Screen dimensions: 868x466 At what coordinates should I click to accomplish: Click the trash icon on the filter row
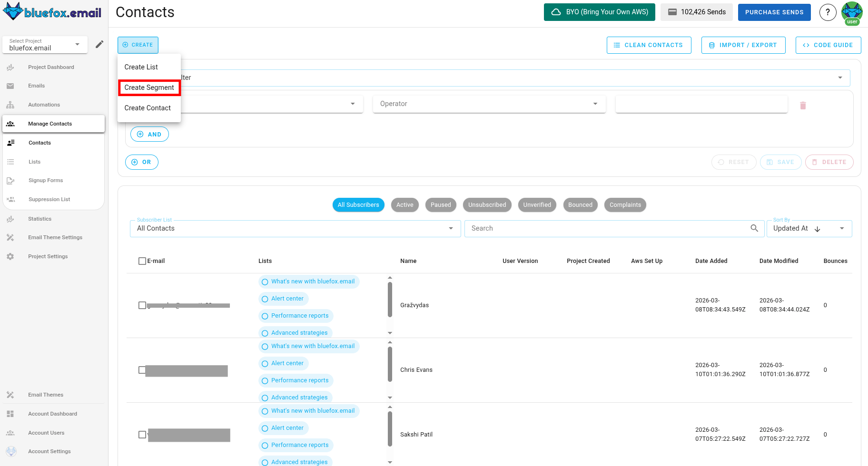click(x=803, y=106)
